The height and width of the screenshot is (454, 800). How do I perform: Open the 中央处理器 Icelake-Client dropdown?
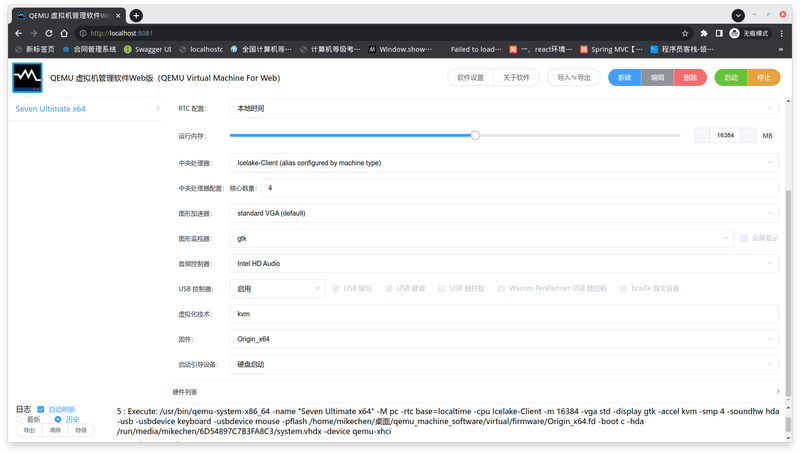coord(504,163)
